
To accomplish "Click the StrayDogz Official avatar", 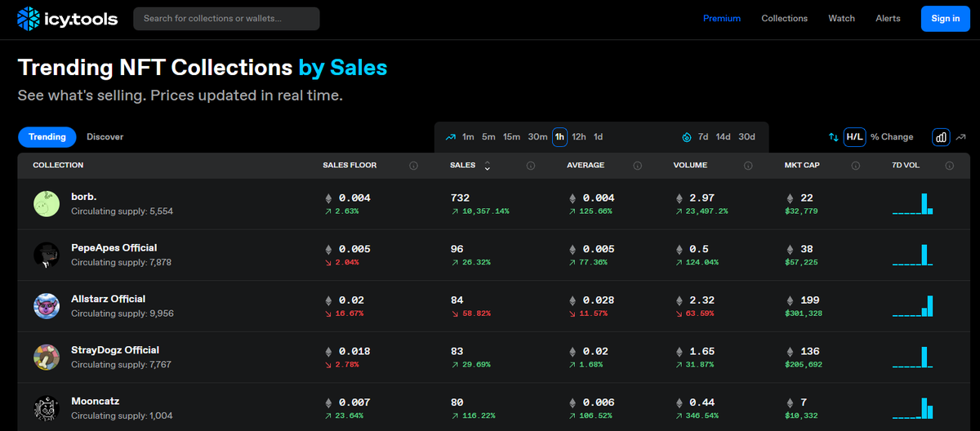I will 47,357.
